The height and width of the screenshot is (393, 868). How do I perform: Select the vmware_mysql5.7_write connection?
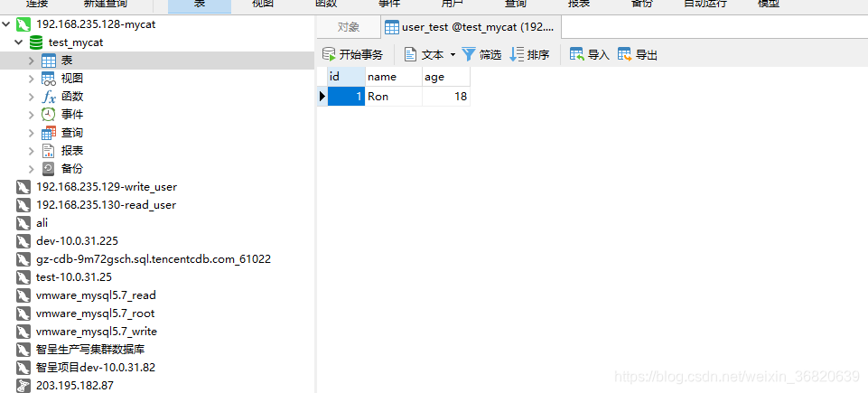[97, 331]
